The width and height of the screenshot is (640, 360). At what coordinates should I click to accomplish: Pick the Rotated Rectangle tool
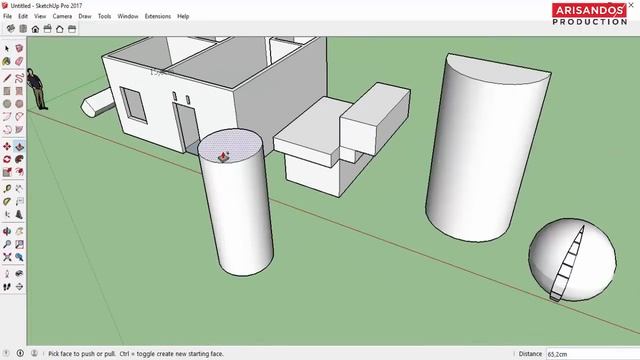click(x=19, y=91)
